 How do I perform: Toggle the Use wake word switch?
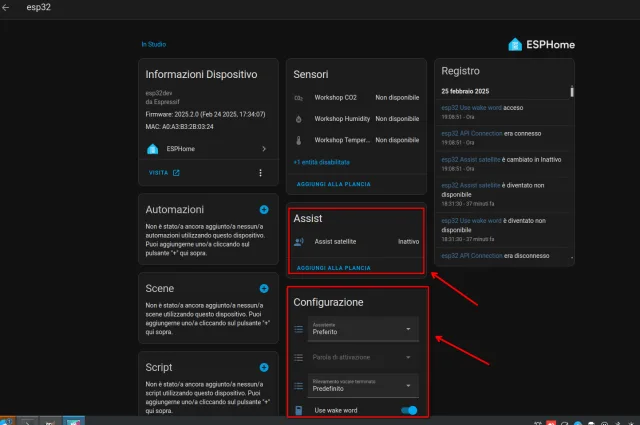(408, 410)
